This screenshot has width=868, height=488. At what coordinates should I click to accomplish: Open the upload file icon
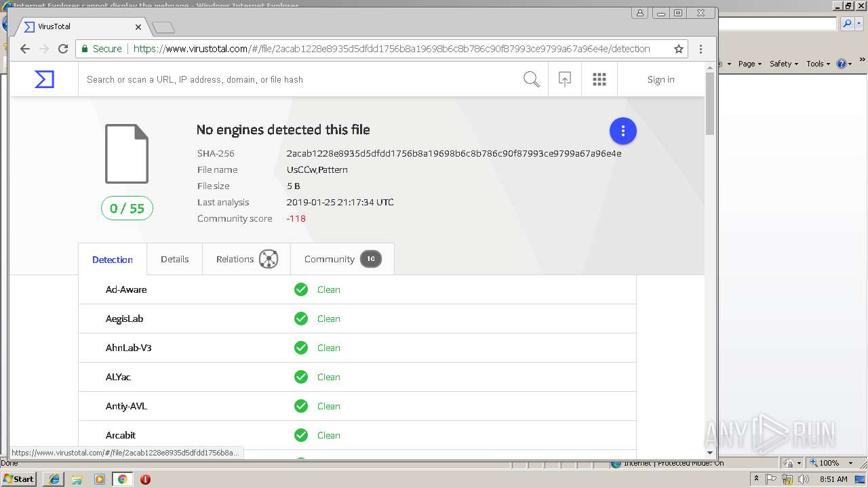click(564, 79)
